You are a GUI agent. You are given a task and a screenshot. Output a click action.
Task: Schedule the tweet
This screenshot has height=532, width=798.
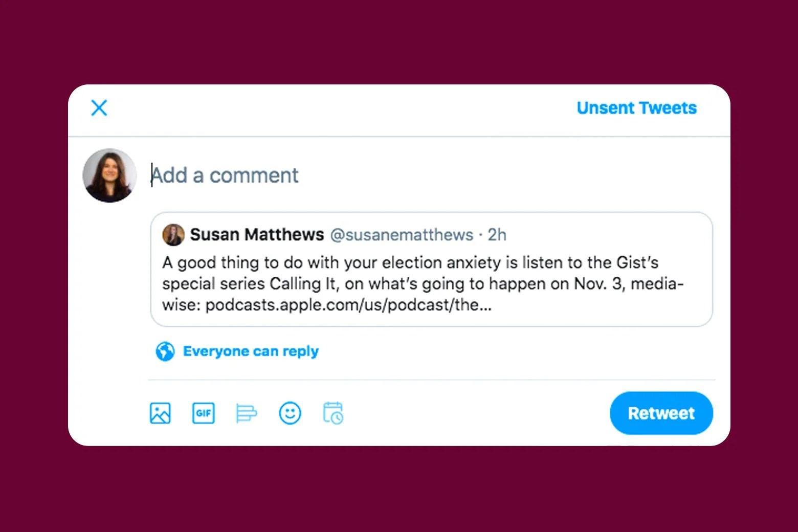coord(332,413)
